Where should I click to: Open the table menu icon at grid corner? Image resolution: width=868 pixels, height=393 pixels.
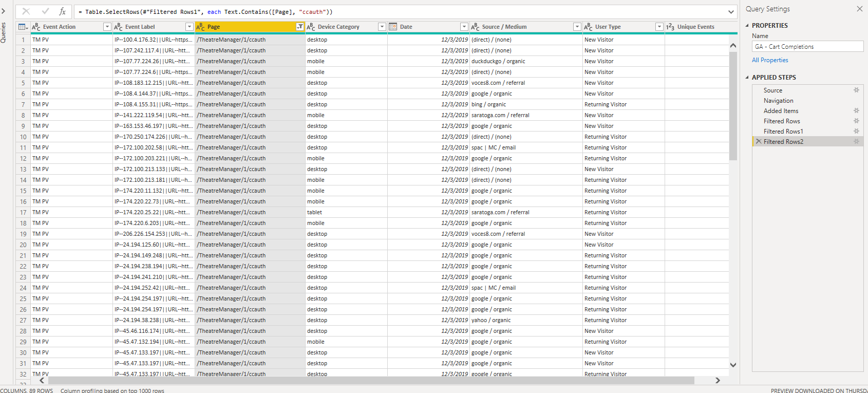point(23,27)
